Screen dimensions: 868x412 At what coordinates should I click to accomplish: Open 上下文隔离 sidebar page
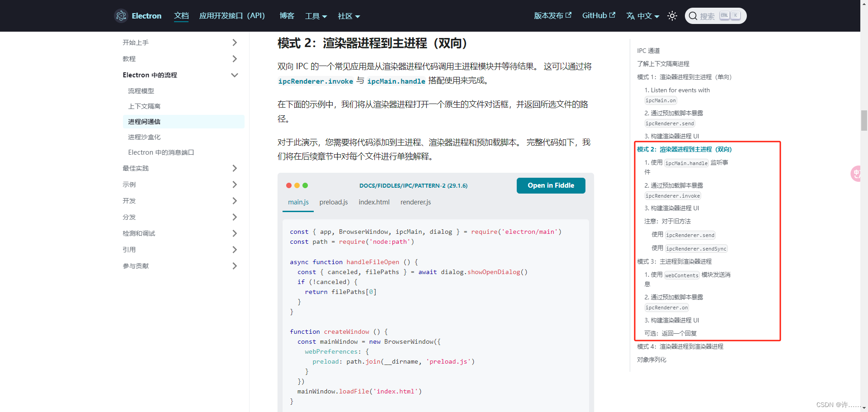(x=144, y=106)
